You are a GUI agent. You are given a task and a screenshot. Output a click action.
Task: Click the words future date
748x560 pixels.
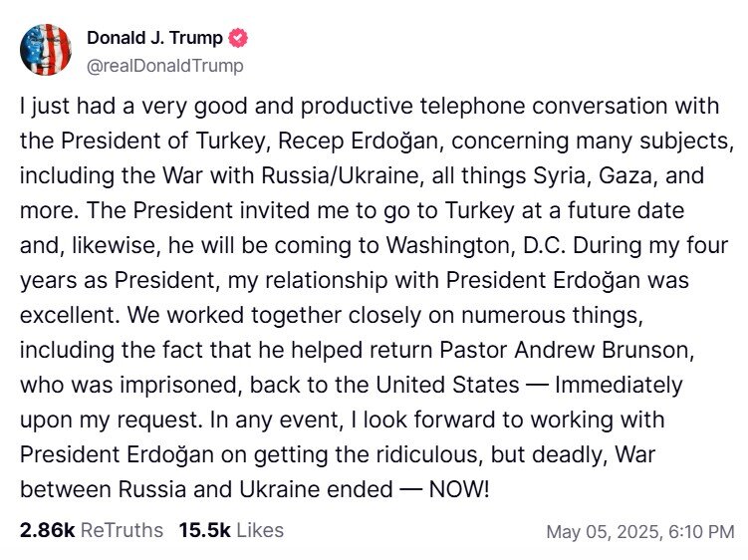point(625,210)
